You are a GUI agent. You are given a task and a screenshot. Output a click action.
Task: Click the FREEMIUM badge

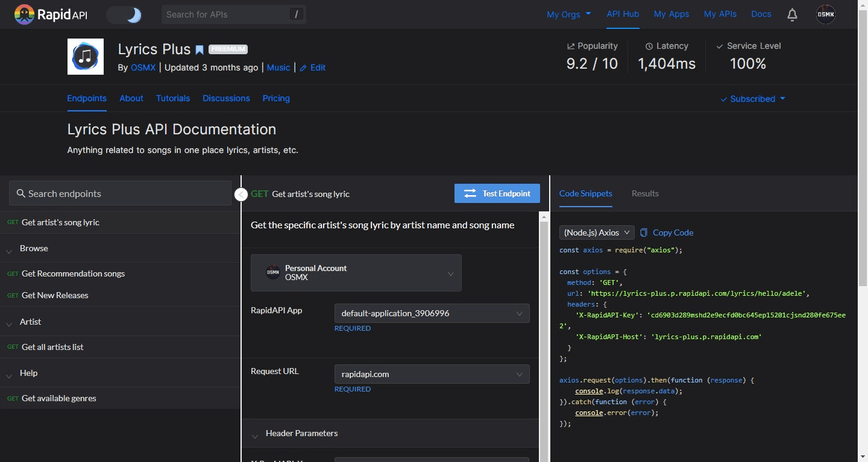(228, 49)
